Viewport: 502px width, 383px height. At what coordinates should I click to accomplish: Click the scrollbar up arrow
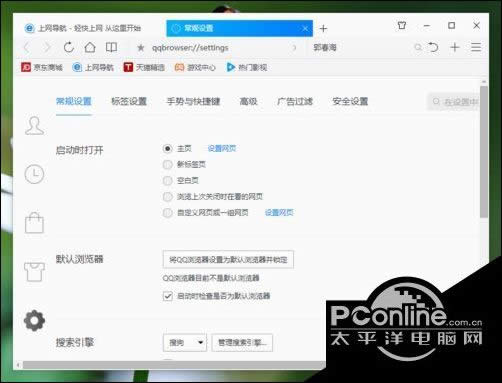tap(484, 82)
